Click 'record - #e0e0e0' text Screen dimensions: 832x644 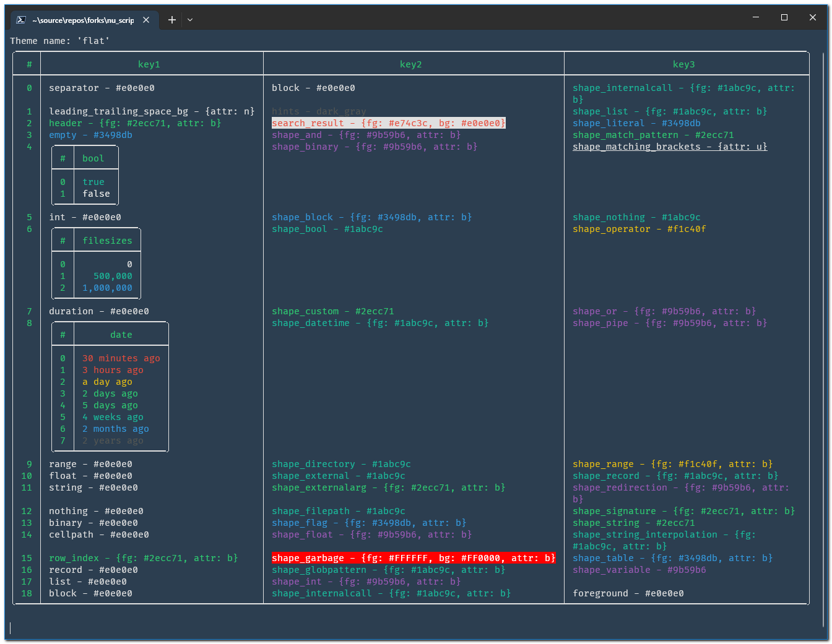point(93,570)
